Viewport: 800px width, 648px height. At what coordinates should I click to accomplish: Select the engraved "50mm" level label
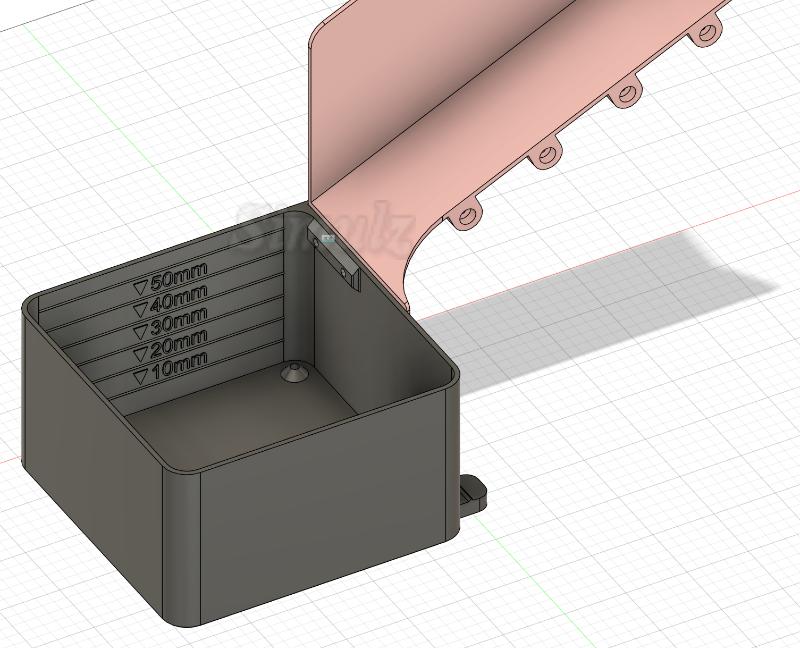179,277
